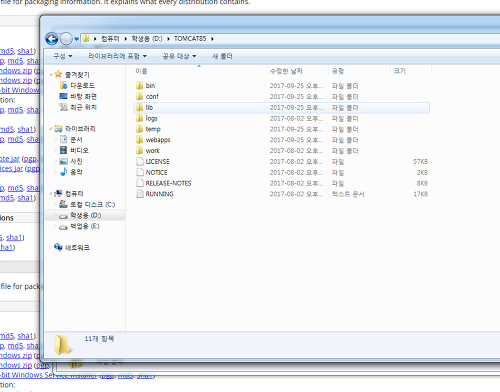
Task: Open the 공유 대상 menu
Action: tap(179, 56)
